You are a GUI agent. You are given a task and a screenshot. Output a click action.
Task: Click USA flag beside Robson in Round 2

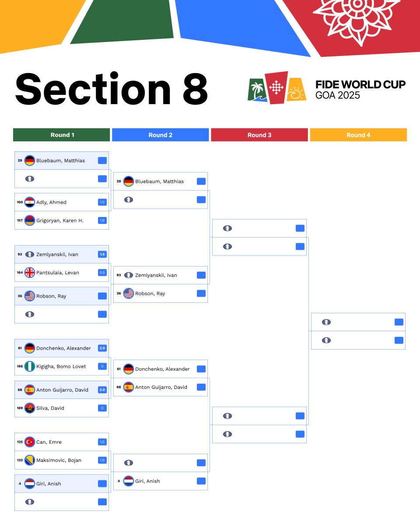coord(129,294)
